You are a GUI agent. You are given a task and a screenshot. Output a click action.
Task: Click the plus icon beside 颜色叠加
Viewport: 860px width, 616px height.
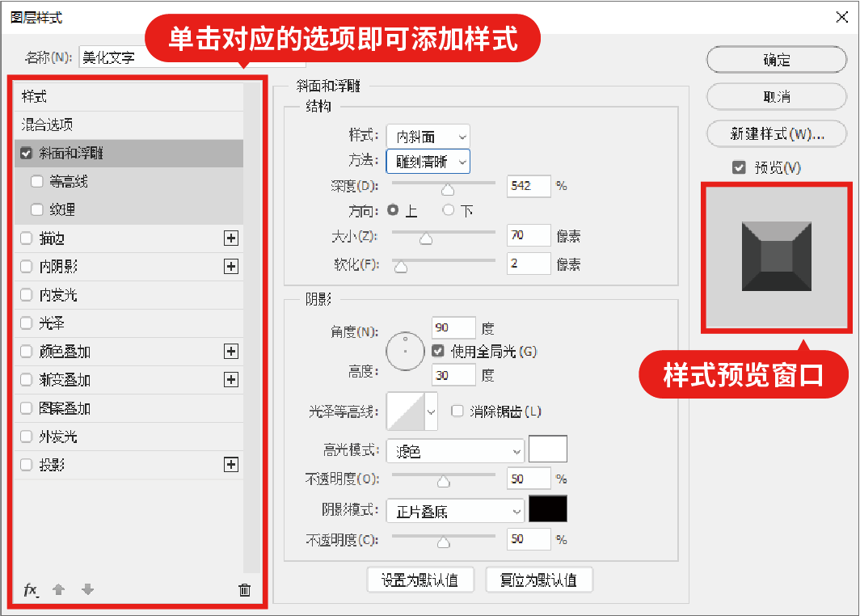(231, 352)
